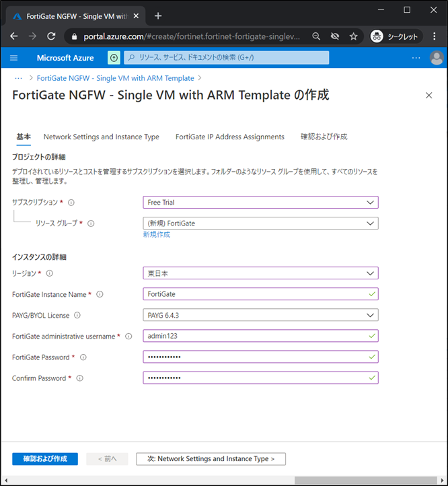Screen dimensions: 448x486
Task: Click the 確認および作成 blue button
Action: [45, 458]
